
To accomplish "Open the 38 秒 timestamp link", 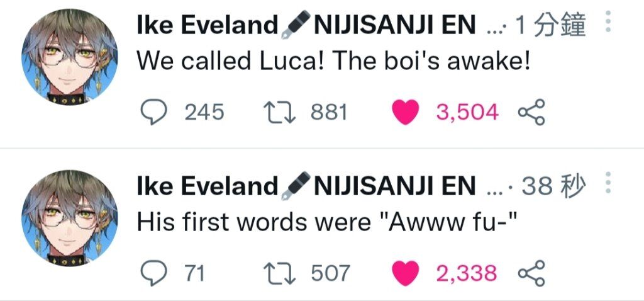I will click(553, 186).
